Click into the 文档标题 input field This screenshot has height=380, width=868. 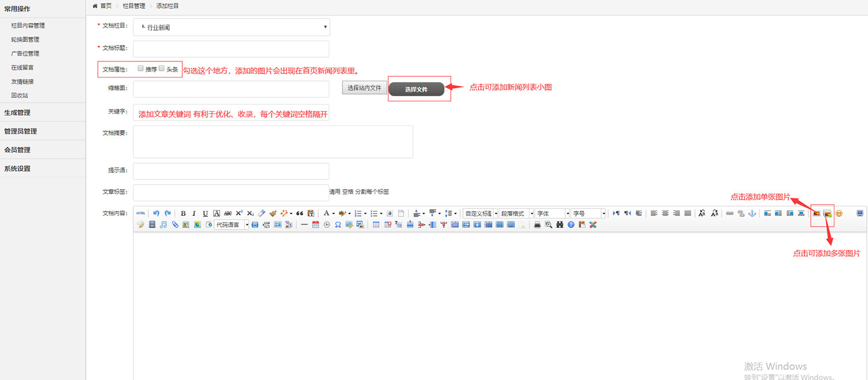tap(230, 47)
